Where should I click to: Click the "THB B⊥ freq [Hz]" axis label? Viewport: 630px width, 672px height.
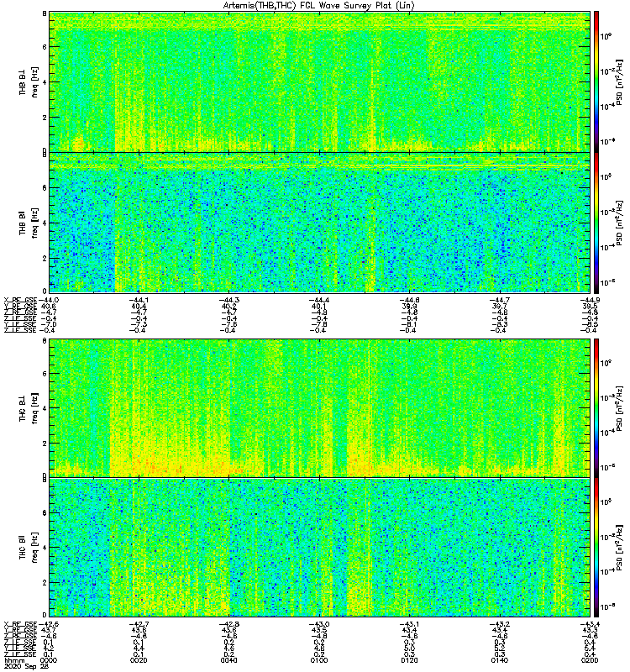[x=29, y=81]
